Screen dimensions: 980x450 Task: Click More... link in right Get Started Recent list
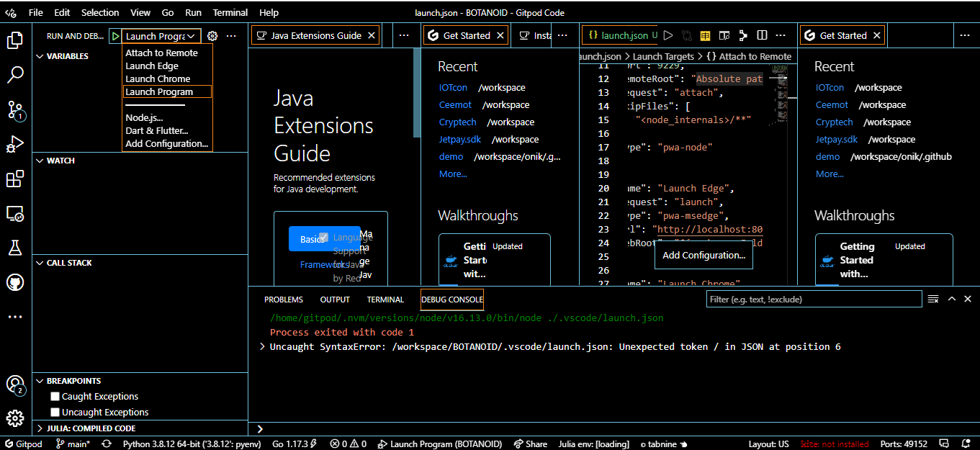pyautogui.click(x=830, y=174)
